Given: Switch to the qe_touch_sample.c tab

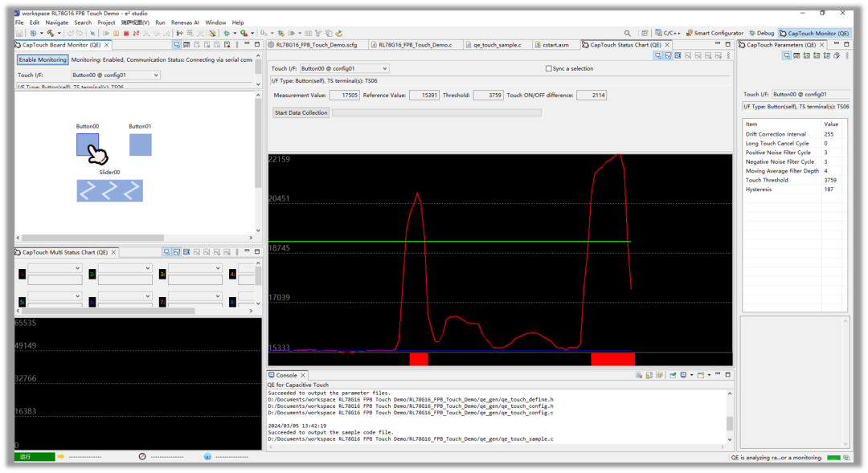Looking at the screenshot, I should (498, 45).
